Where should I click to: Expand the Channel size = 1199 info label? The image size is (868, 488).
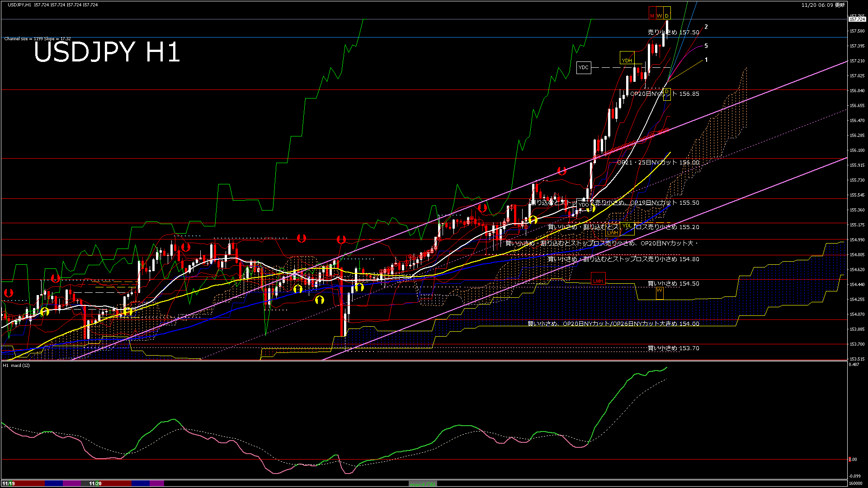[x=38, y=39]
